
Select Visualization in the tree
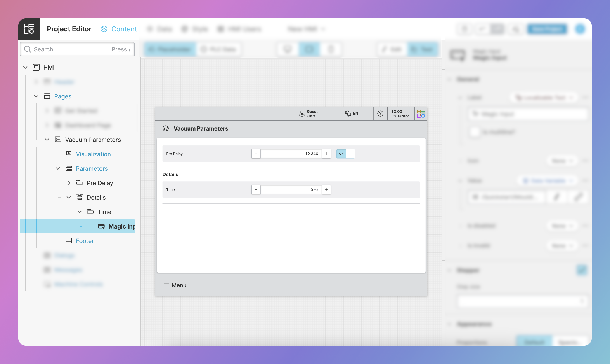pos(93,154)
